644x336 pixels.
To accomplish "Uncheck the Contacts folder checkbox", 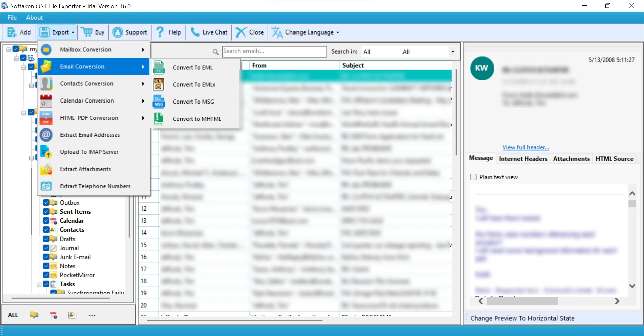I will click(46, 230).
